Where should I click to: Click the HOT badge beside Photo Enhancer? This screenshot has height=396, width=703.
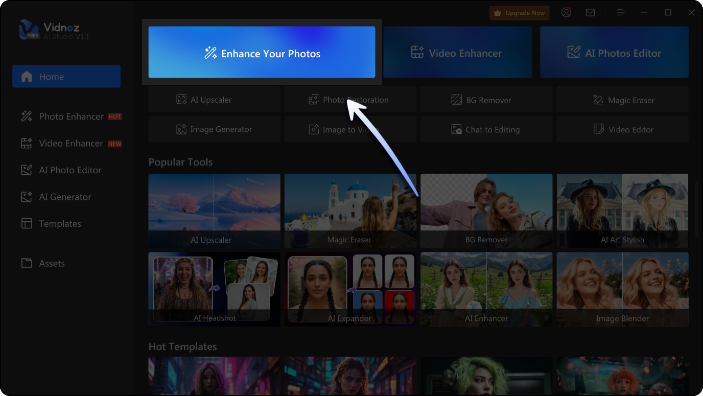115,117
